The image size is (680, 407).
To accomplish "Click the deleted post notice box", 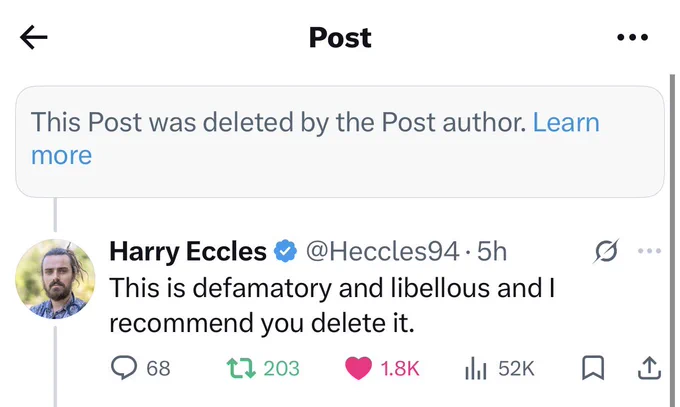I will (340, 141).
